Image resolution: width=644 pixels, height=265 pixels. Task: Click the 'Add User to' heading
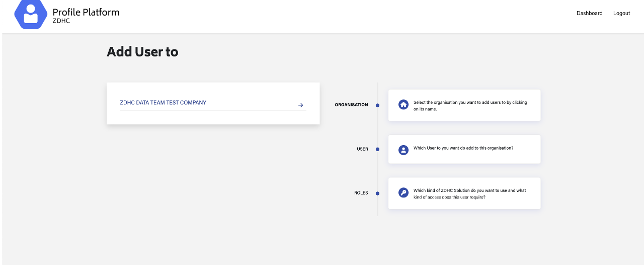click(142, 51)
